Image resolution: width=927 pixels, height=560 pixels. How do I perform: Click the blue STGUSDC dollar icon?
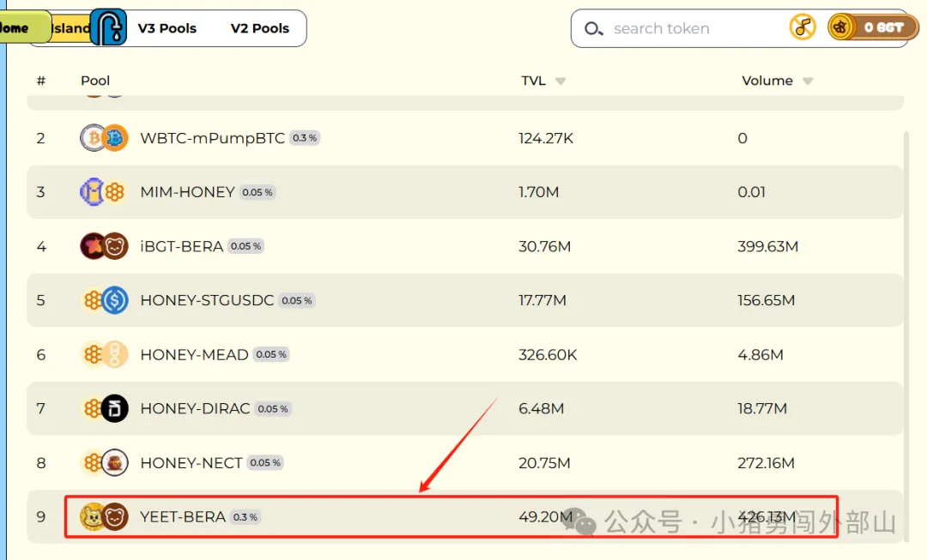[x=115, y=300]
